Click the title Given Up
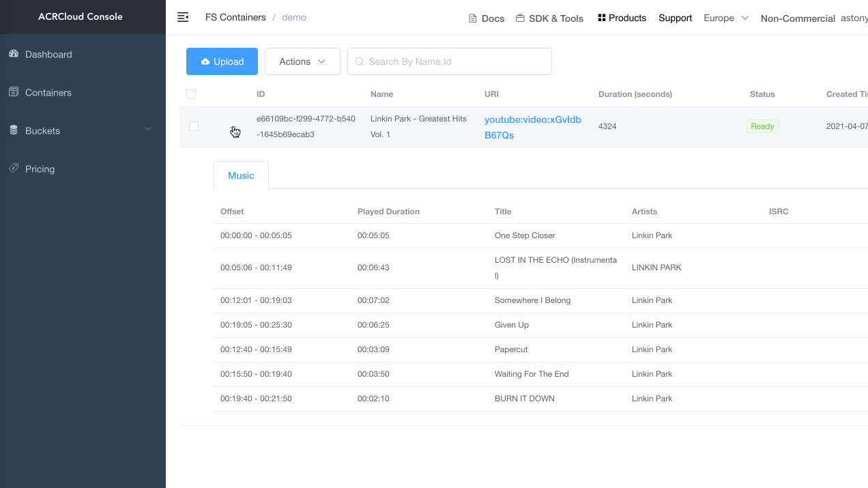Screen dimensions: 868x488 (x=512, y=325)
